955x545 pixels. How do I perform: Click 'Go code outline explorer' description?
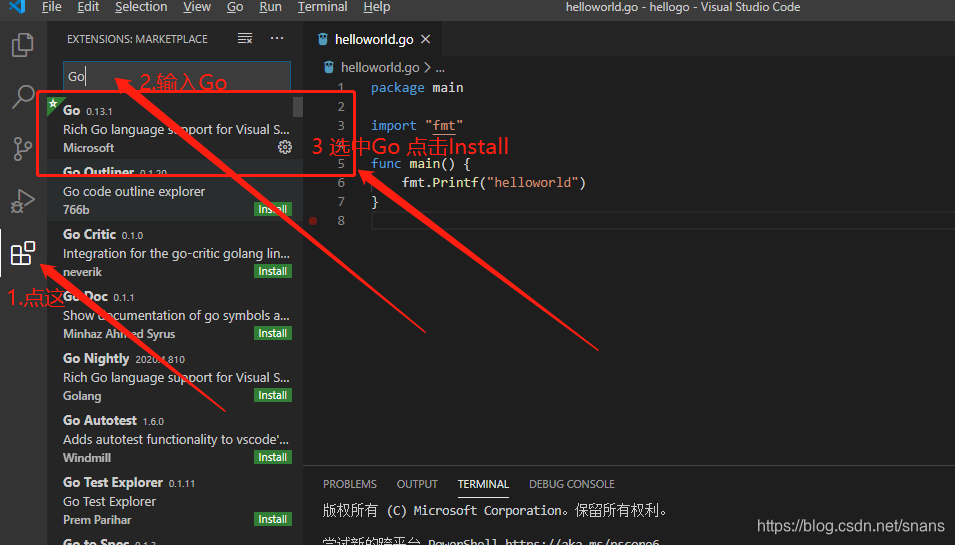click(x=134, y=191)
